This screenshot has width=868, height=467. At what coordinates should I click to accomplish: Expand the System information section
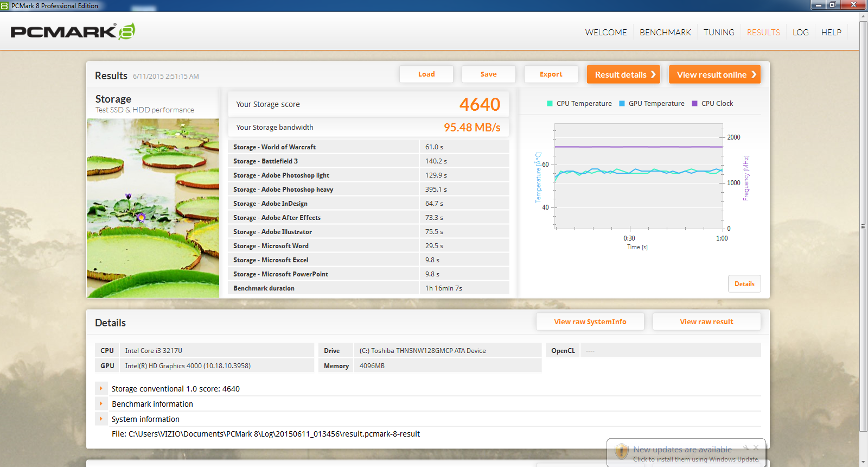tap(101, 419)
